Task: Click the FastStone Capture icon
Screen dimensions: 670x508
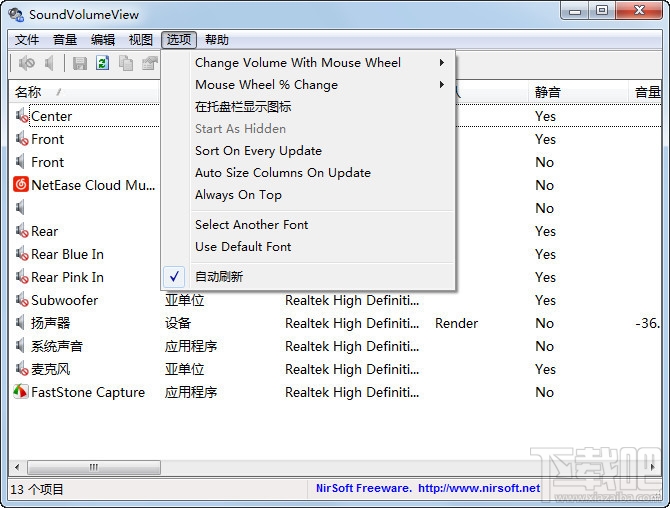Action: coord(21,392)
